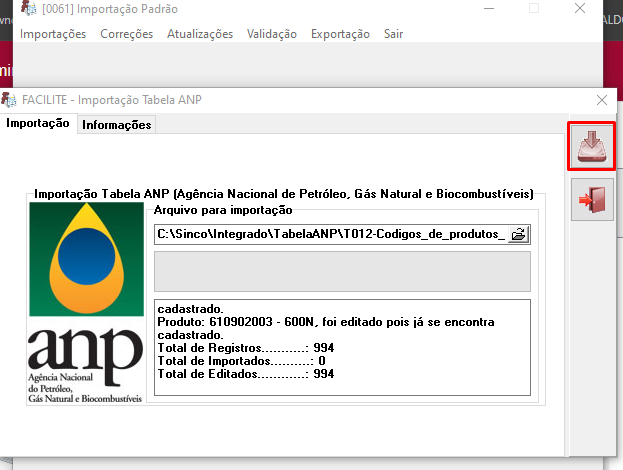Switch to the Informações tab
This screenshot has height=470, width=623.
pos(116,125)
